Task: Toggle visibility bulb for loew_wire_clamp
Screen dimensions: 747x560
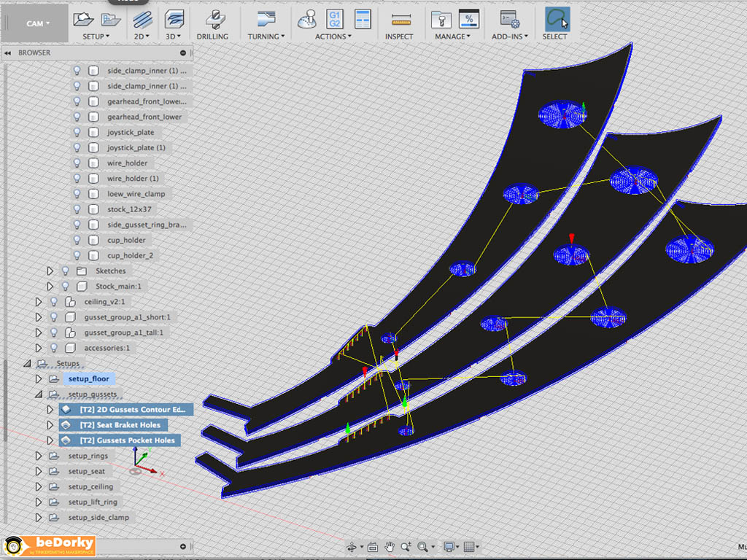Action: [77, 194]
